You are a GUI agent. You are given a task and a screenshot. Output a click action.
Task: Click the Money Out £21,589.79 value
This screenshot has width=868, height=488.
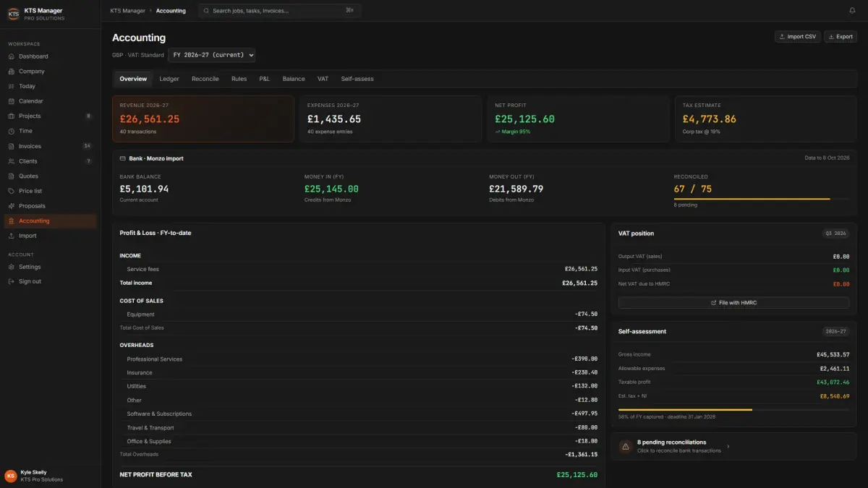pyautogui.click(x=516, y=189)
